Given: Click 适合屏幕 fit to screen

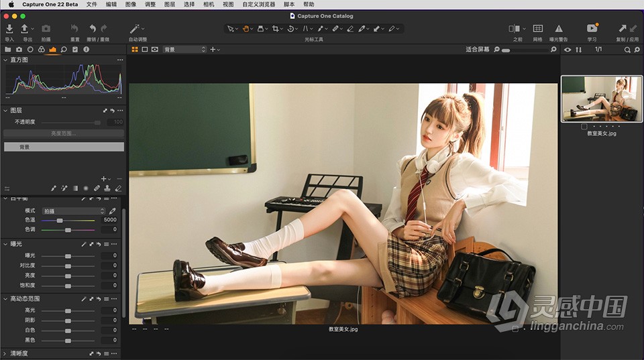Looking at the screenshot, I should pyautogui.click(x=477, y=49).
